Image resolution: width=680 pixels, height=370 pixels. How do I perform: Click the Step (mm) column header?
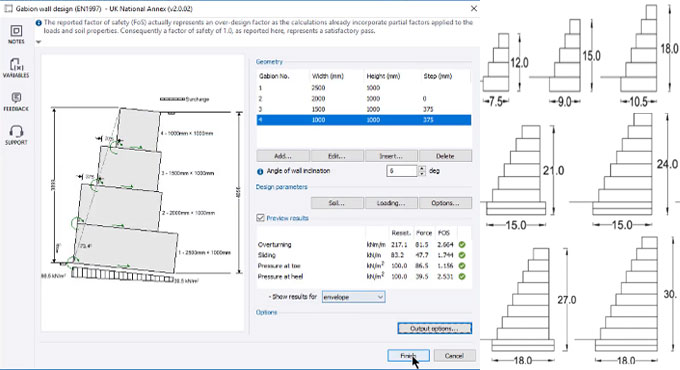coord(438,76)
